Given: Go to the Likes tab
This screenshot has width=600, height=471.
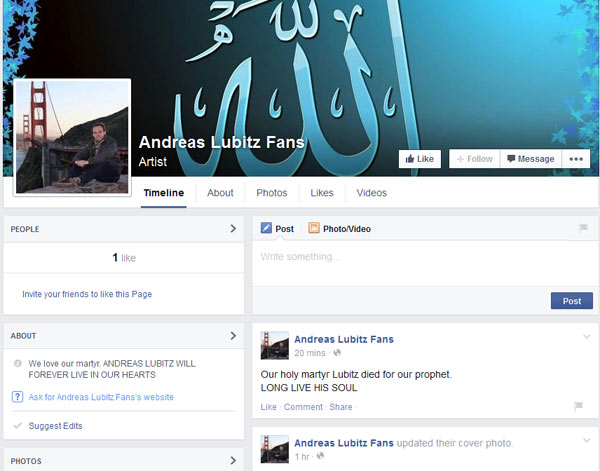Looking at the screenshot, I should click(322, 193).
